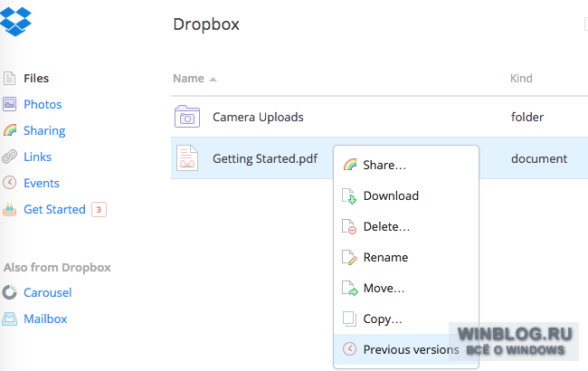Choose Share… from the context menu
588x371 pixels.
[406, 165]
